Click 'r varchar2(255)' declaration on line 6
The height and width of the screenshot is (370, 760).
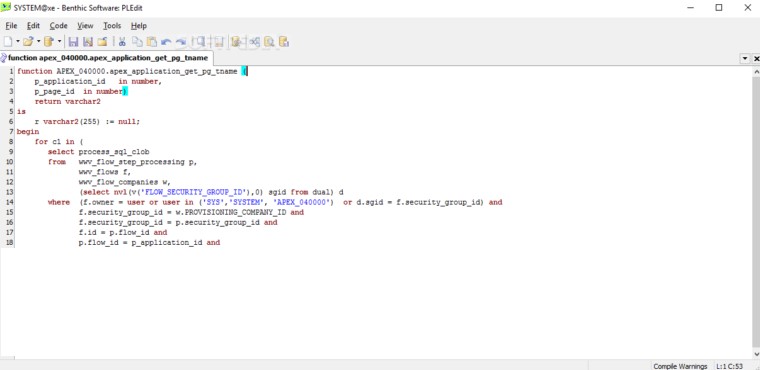(67, 122)
